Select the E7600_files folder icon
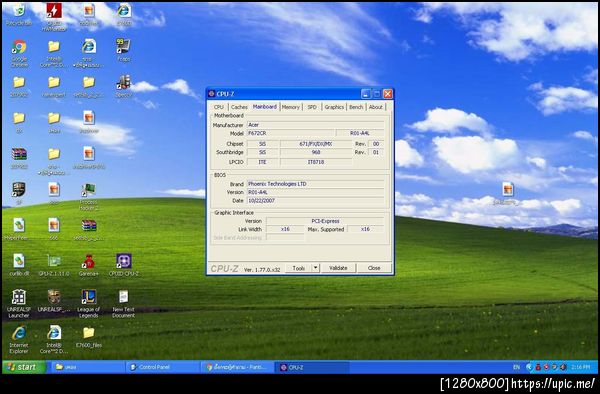Screen dimensions: 600x394 89,337
